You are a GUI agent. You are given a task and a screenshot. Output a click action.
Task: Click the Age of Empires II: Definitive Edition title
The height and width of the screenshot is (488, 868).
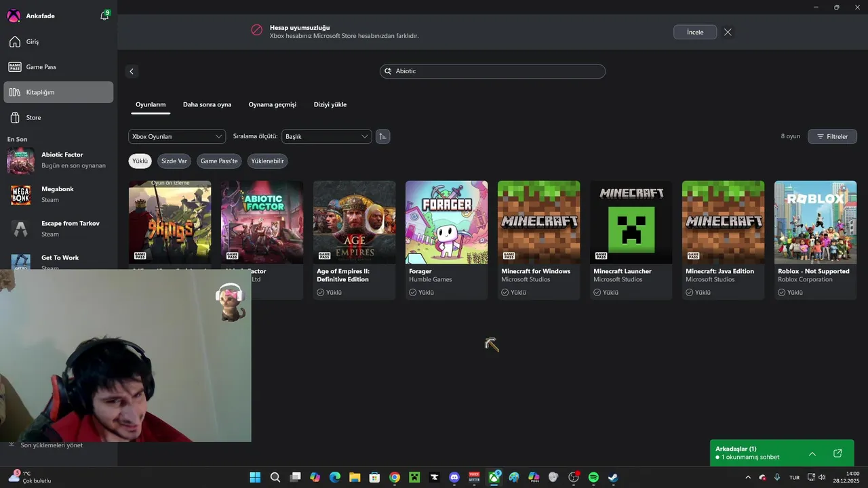click(343, 275)
